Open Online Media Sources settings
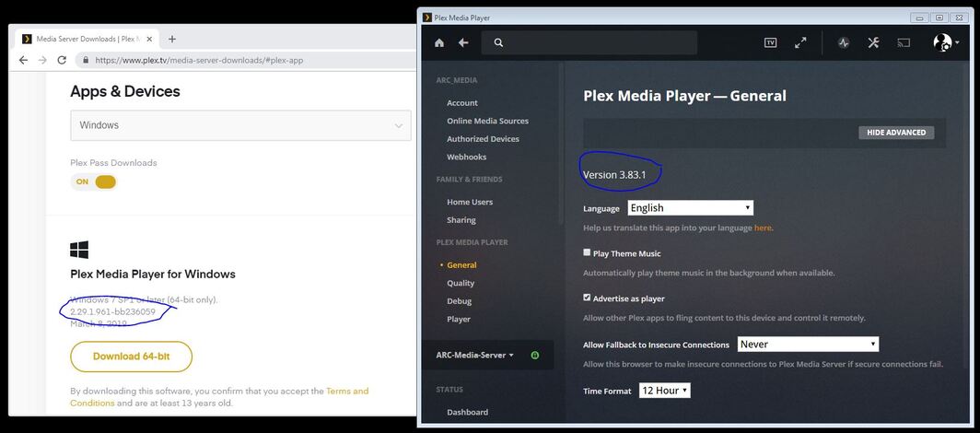Image resolution: width=980 pixels, height=433 pixels. pos(487,122)
